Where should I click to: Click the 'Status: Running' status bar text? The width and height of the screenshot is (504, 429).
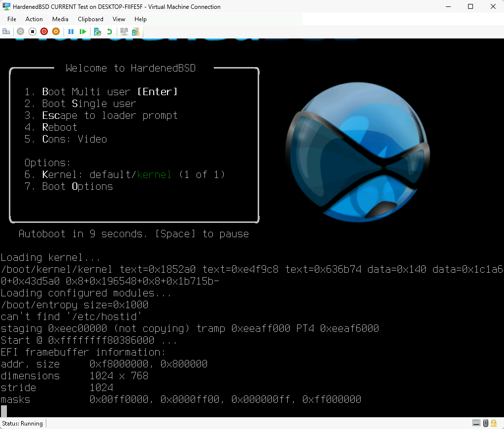[x=22, y=424]
